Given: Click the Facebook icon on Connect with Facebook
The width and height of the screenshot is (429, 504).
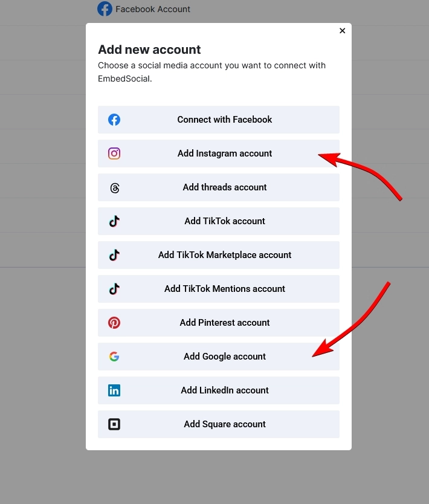Looking at the screenshot, I should tap(114, 120).
